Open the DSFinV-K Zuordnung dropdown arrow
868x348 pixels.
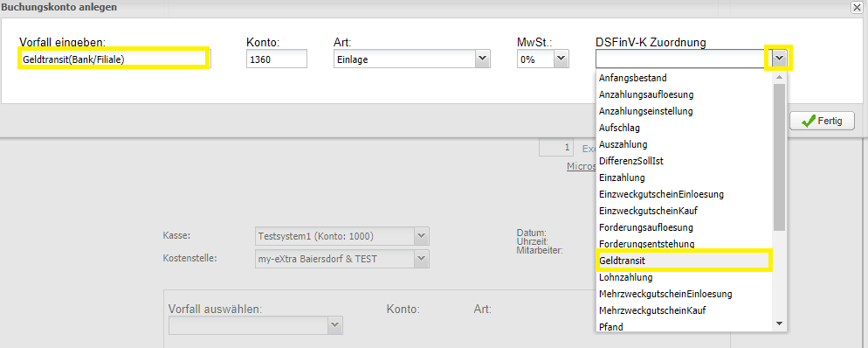pyautogui.click(x=780, y=59)
